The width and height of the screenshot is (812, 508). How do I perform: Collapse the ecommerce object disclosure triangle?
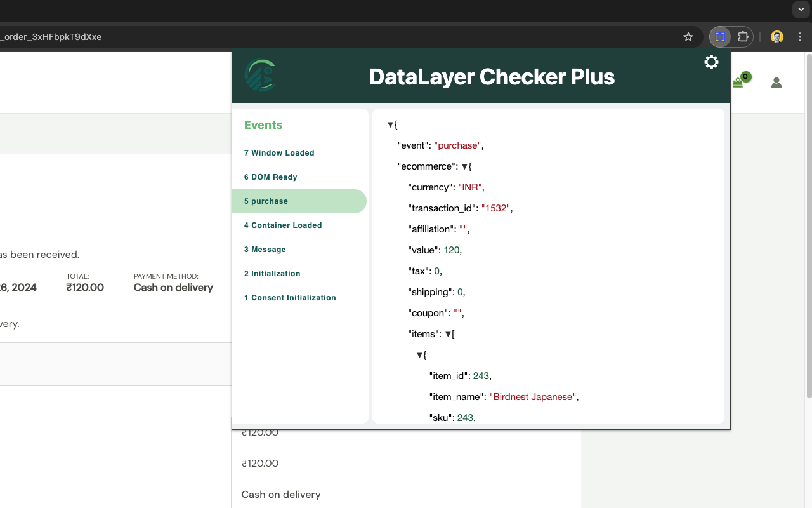coord(466,166)
